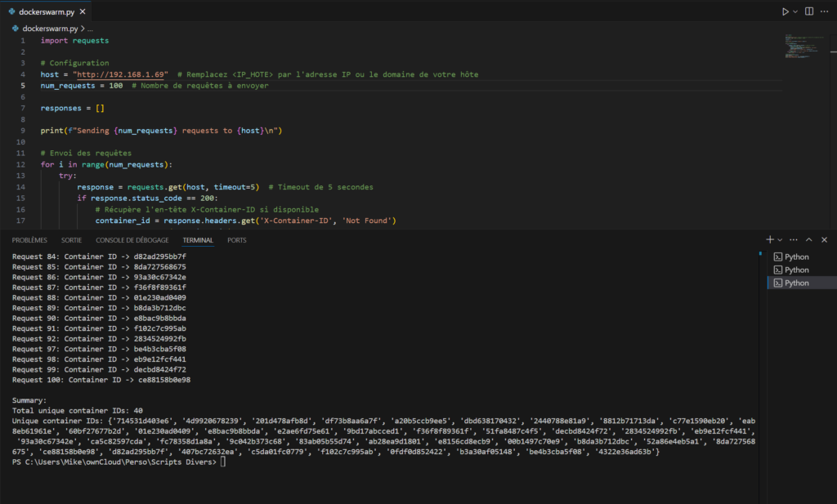Open terminal panel more actions ellipsis
837x504 pixels.
pos(794,239)
